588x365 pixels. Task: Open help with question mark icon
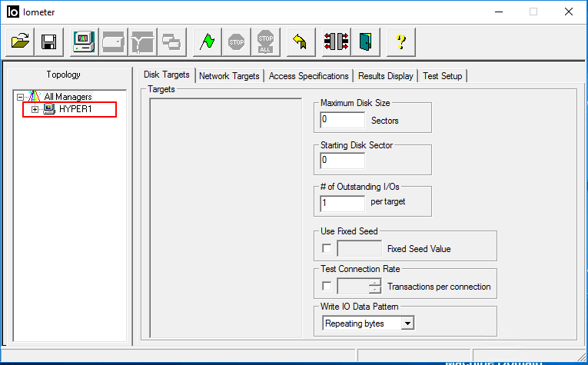[401, 41]
